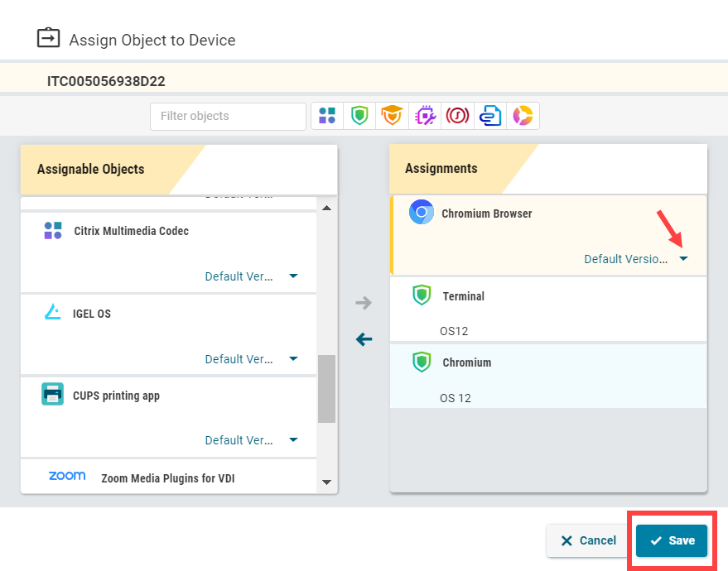Image resolution: width=728 pixels, height=571 pixels.
Task: Select the Terminal OS12 assignment
Action: [x=548, y=309]
